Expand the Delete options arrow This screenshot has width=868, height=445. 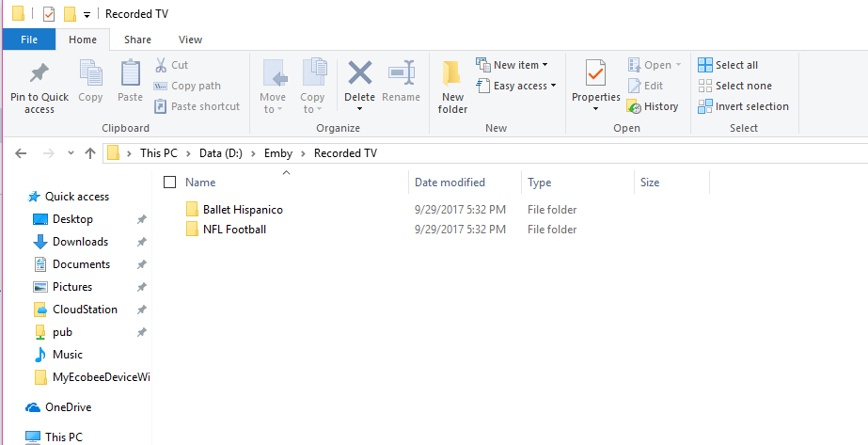point(360,109)
